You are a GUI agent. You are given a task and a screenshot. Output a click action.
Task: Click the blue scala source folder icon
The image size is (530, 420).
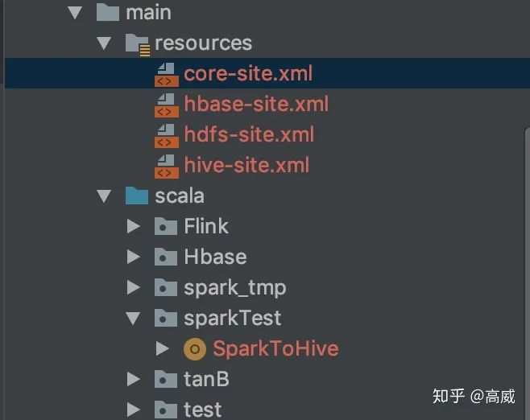point(137,196)
